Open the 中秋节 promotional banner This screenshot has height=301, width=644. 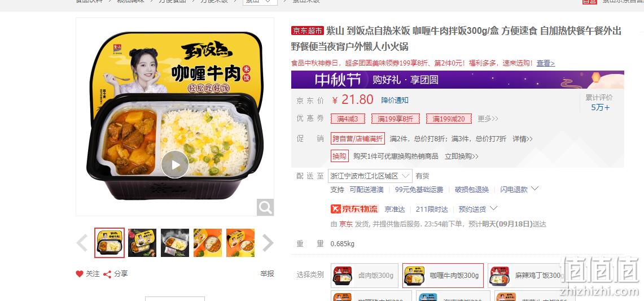point(458,80)
